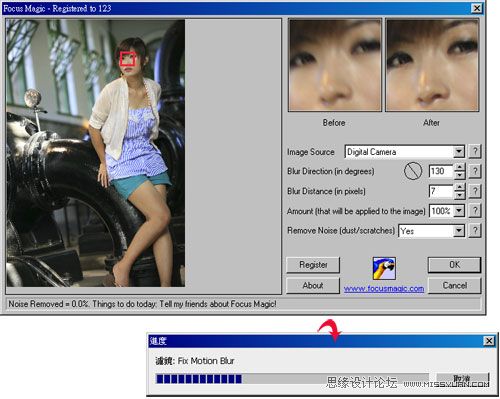This screenshot has height=399, width=500.
Task: Click the Fix Motion Blur progress bar
Action: point(292,379)
